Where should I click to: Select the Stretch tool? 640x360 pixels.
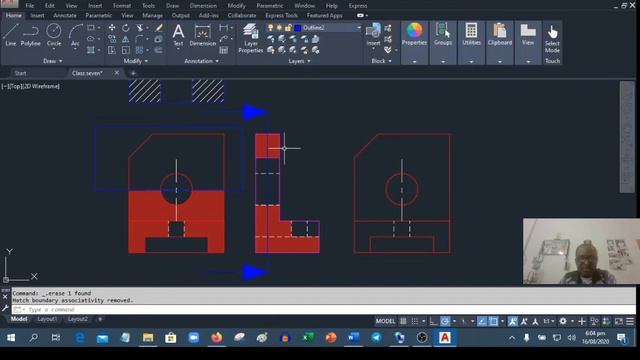(112, 50)
